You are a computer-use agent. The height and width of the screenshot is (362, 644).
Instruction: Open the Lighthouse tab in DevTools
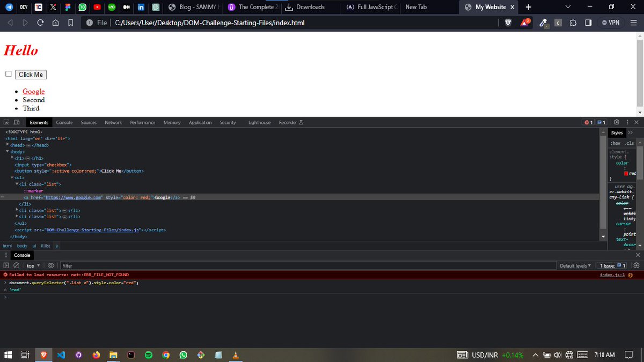259,123
